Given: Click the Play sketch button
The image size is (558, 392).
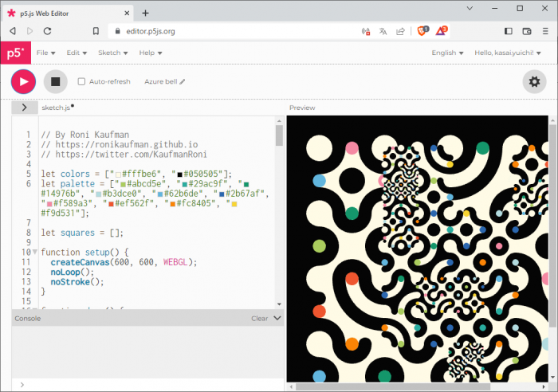Looking at the screenshot, I should (23, 80).
